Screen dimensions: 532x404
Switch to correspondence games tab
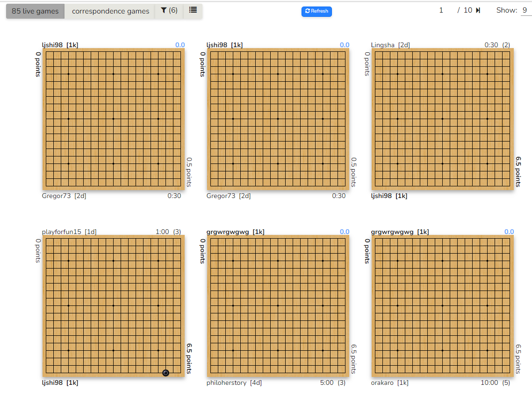coord(110,11)
